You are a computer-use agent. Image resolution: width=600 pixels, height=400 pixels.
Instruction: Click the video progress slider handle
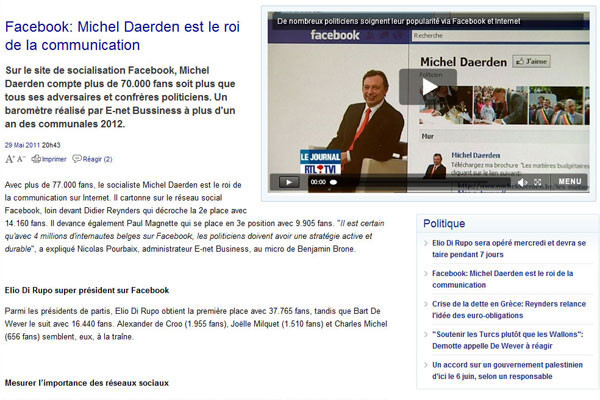pos(333,182)
